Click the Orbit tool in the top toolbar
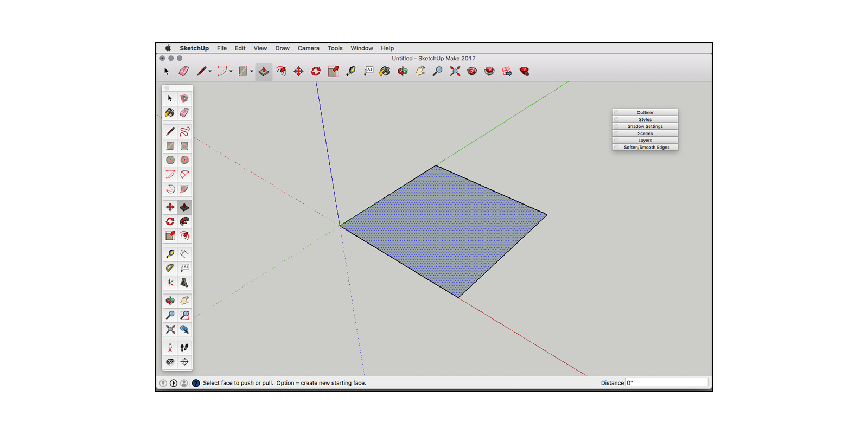The width and height of the screenshot is (868, 434). point(403,71)
